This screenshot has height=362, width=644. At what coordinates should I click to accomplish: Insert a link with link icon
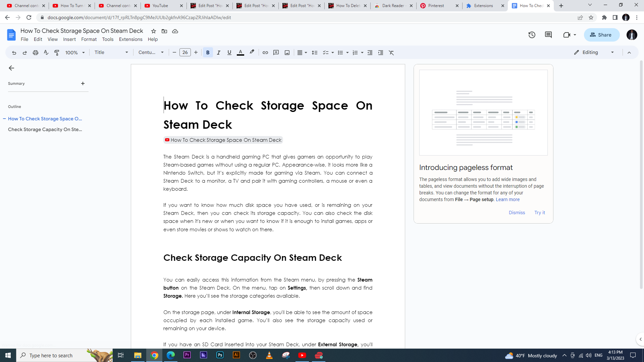[x=265, y=53]
